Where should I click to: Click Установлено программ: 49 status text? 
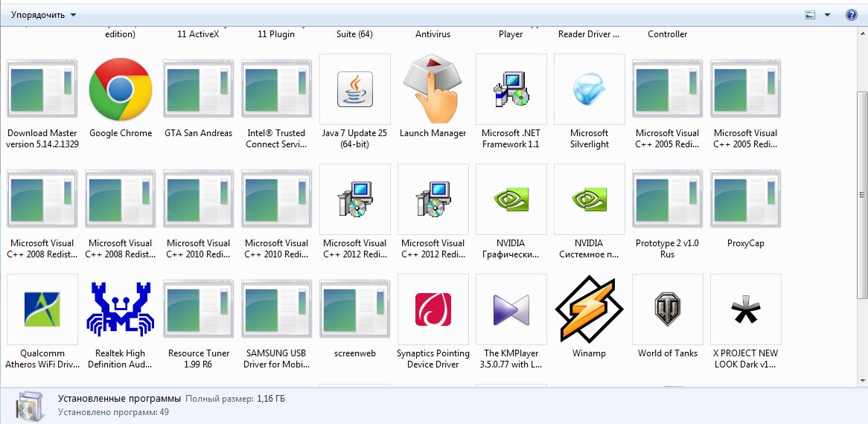113,412
